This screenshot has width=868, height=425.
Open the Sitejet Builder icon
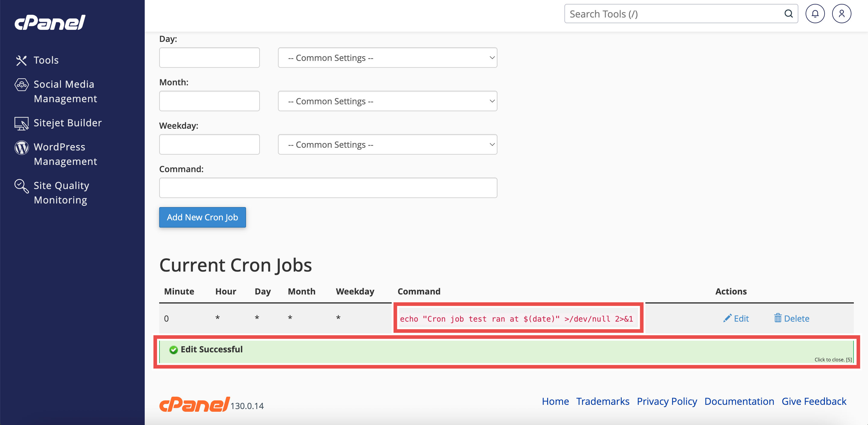(21, 123)
